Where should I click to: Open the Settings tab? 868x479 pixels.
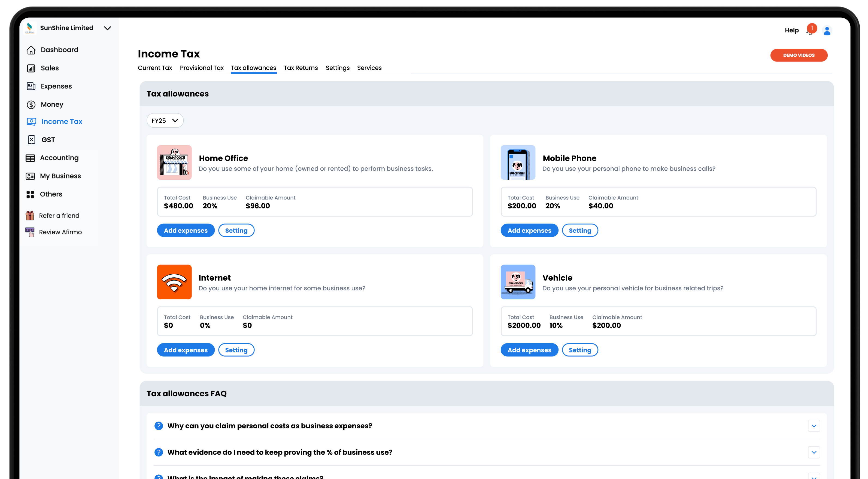click(337, 68)
